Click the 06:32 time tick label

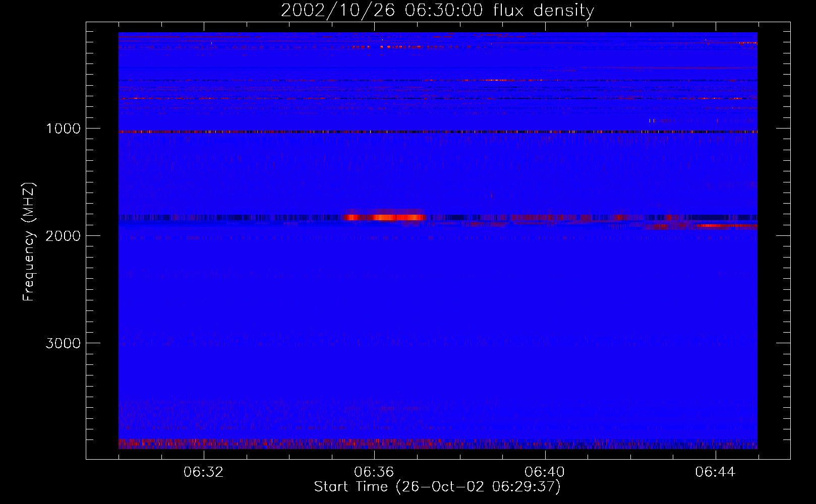[204, 472]
